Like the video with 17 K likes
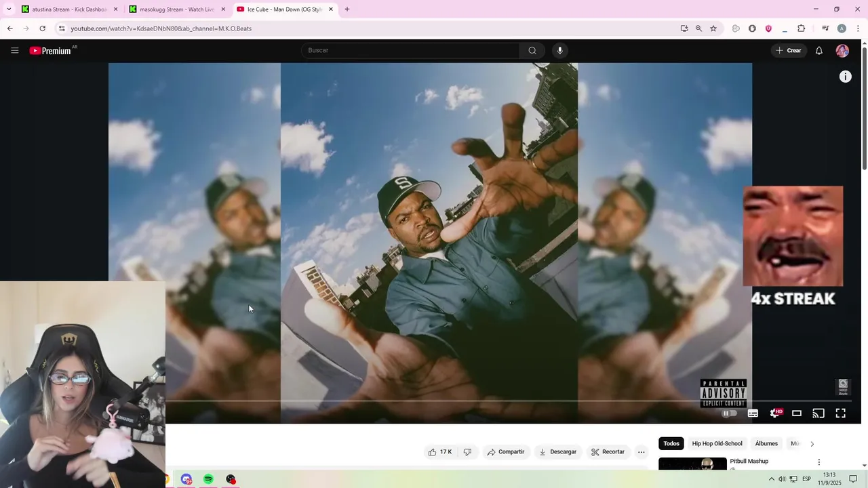The height and width of the screenshot is (488, 868). coord(439,452)
